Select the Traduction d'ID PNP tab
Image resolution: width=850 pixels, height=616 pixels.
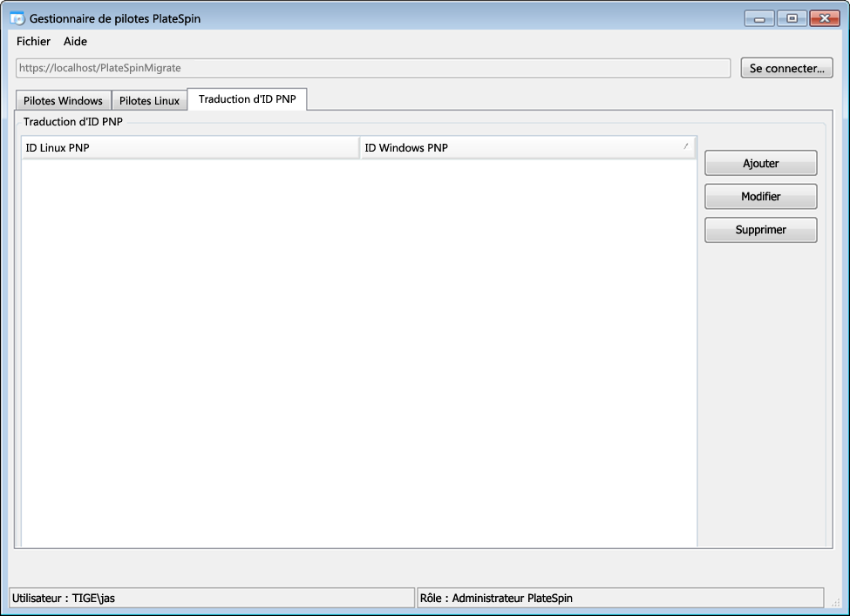(247, 99)
